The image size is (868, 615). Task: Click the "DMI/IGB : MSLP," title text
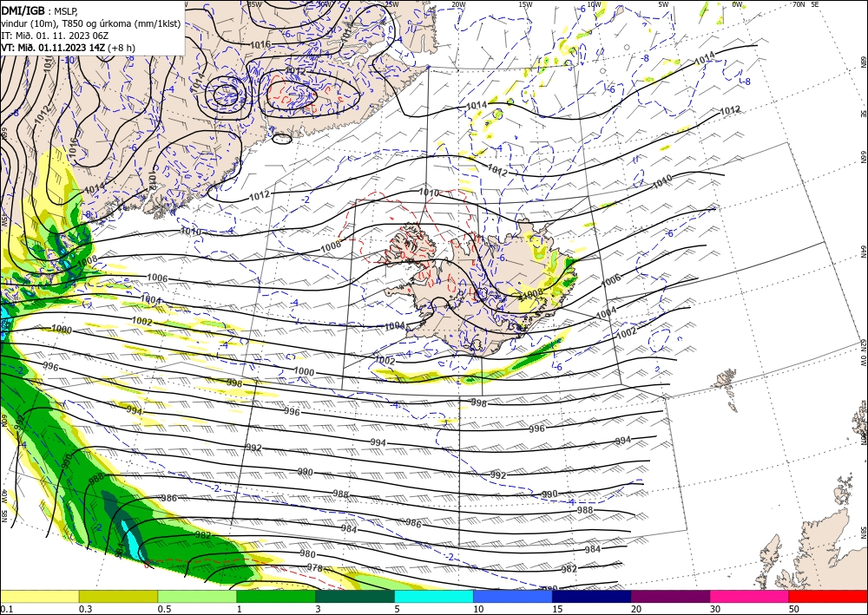point(40,10)
